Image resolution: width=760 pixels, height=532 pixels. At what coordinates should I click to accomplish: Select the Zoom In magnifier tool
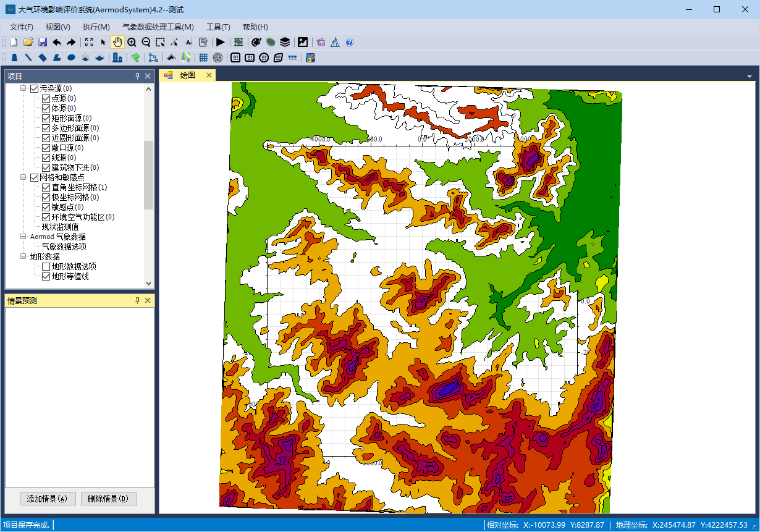[132, 42]
